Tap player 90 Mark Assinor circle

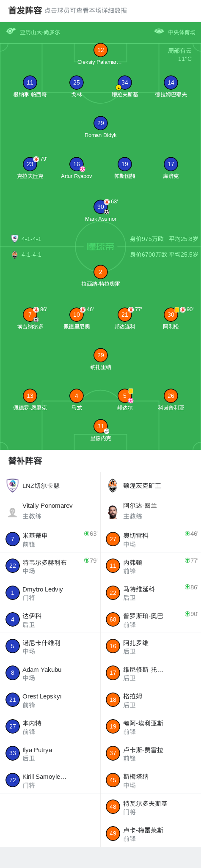pos(100,207)
